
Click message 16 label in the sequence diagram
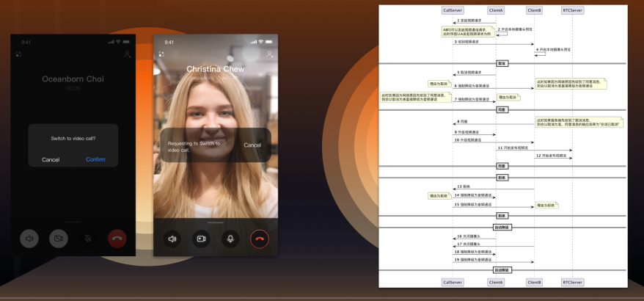pos(469,236)
